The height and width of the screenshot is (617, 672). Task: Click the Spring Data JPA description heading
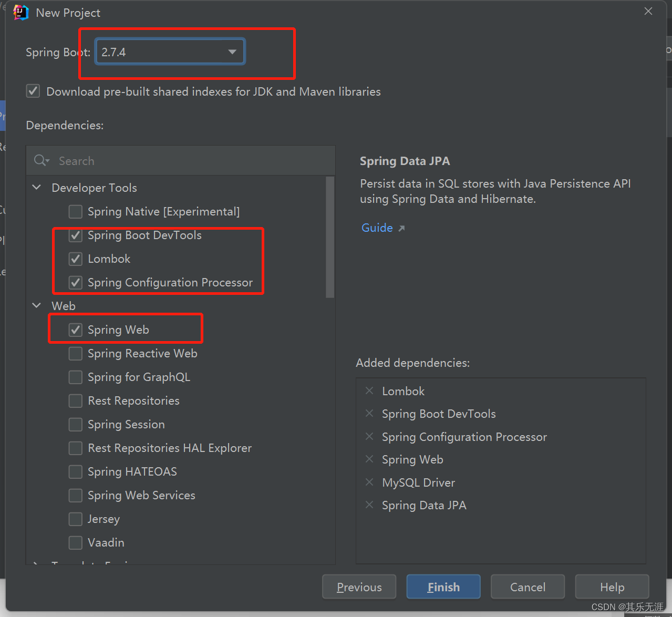click(x=405, y=161)
